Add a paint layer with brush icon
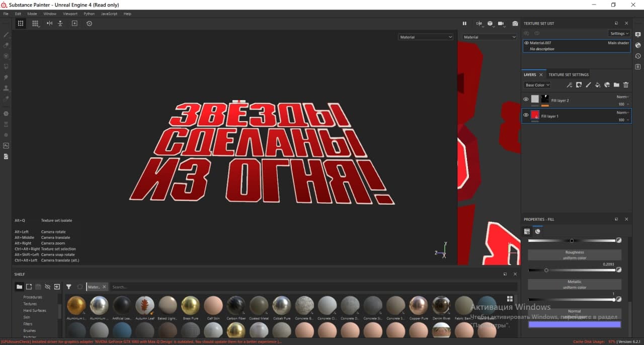 588,85
